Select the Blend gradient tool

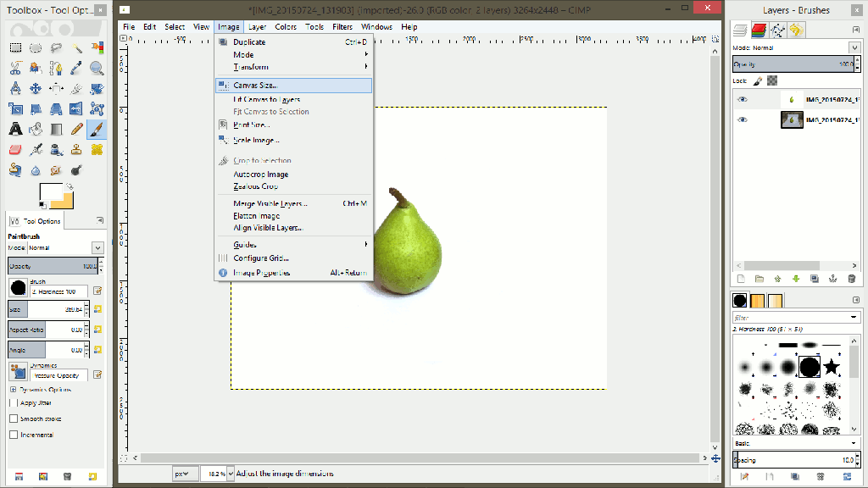click(56, 130)
